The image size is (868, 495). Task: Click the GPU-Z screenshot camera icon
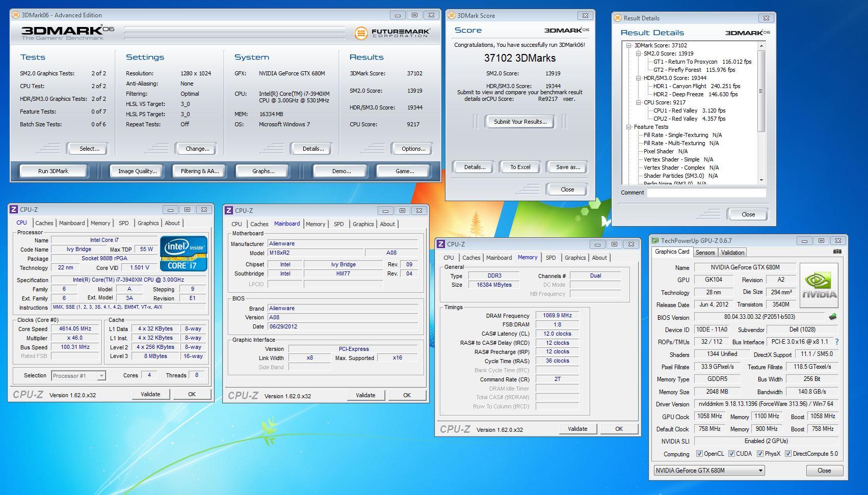837,252
